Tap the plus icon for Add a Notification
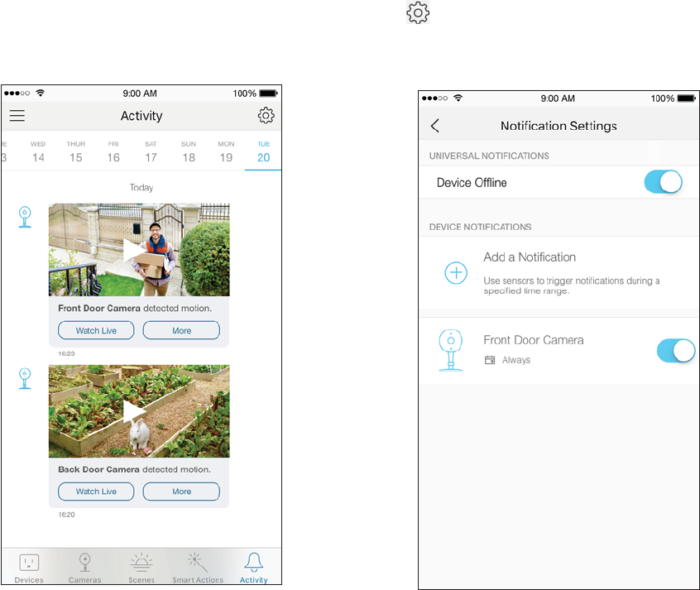The height and width of the screenshot is (590, 700). [x=456, y=272]
